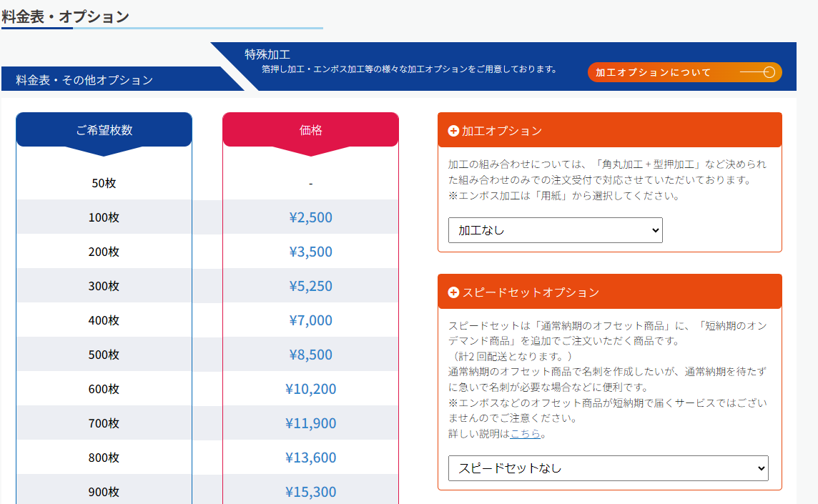
Task: Open the スピードセットなし dropdown
Action: point(608,468)
